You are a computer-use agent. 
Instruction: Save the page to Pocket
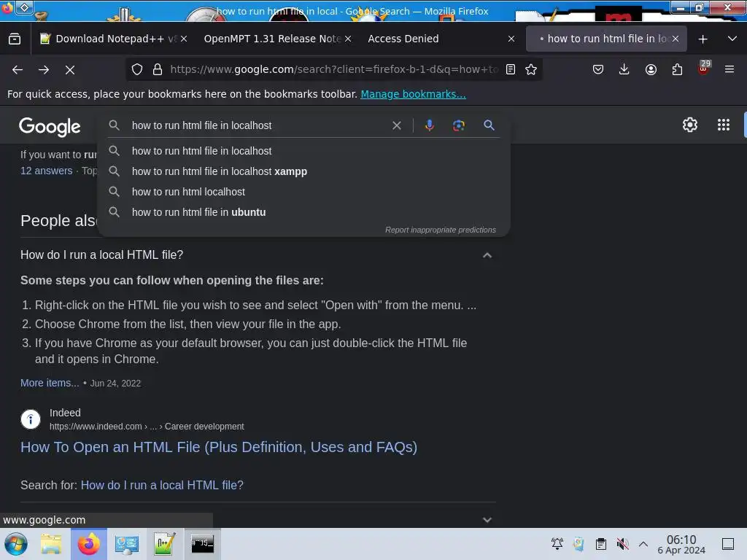click(x=598, y=69)
